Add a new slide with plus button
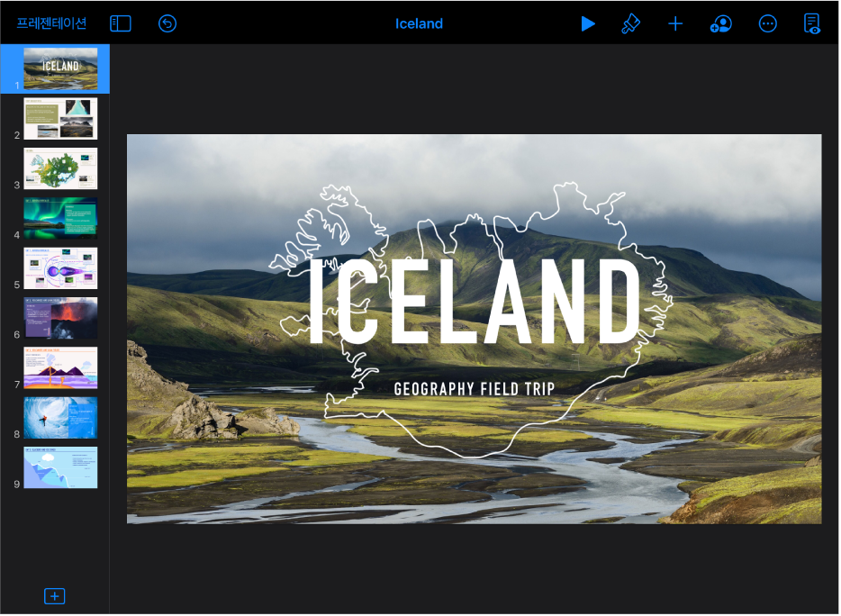Screen dimensions: 841x616 pyautogui.click(x=55, y=596)
